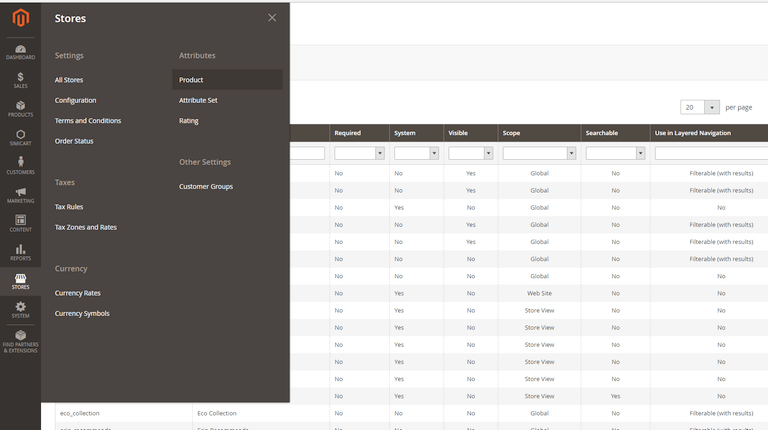Open Configuration settings
768x430 pixels.
[x=75, y=100]
